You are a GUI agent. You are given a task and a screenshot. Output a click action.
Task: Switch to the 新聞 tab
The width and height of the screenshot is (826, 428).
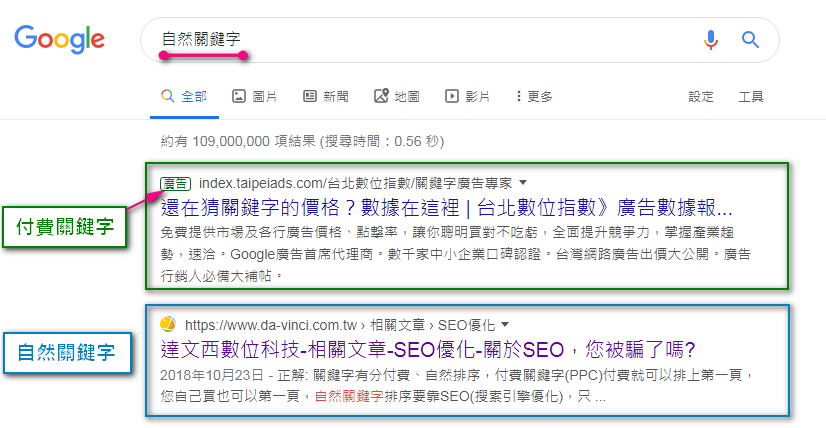point(326,97)
